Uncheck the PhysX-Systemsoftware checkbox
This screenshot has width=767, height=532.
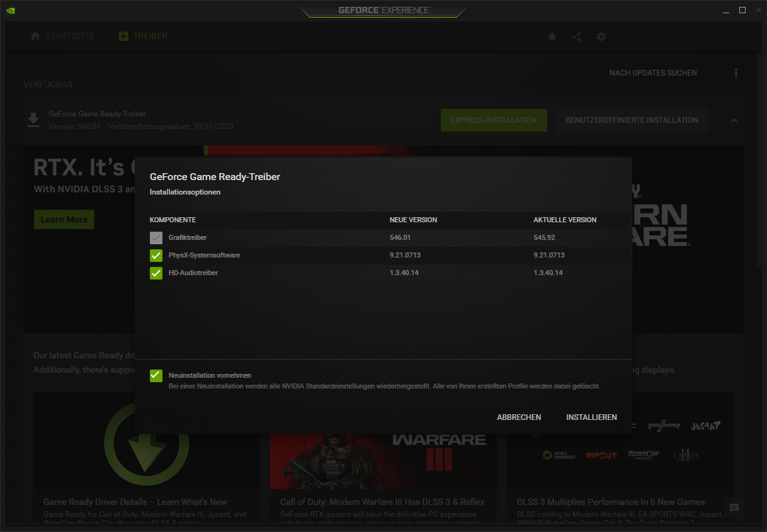[156, 256]
